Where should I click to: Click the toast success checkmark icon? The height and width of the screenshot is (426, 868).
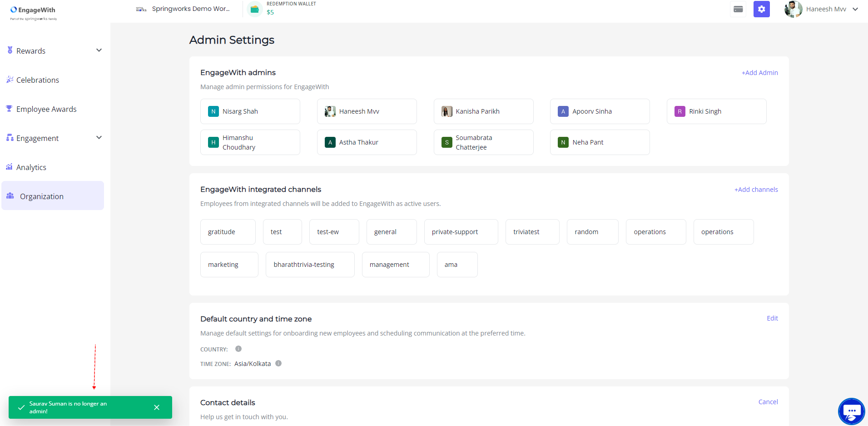(21, 407)
